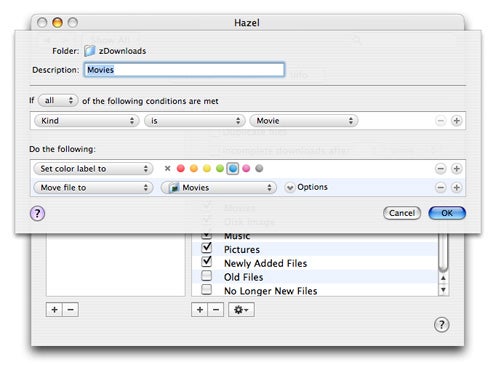Uncheck the Newly Added Files rule

(x=207, y=262)
